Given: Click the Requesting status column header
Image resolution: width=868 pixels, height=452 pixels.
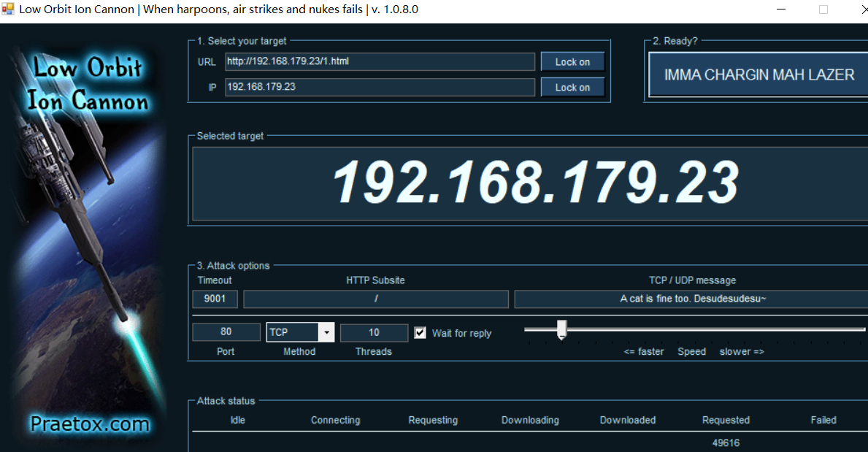Looking at the screenshot, I should coord(433,420).
